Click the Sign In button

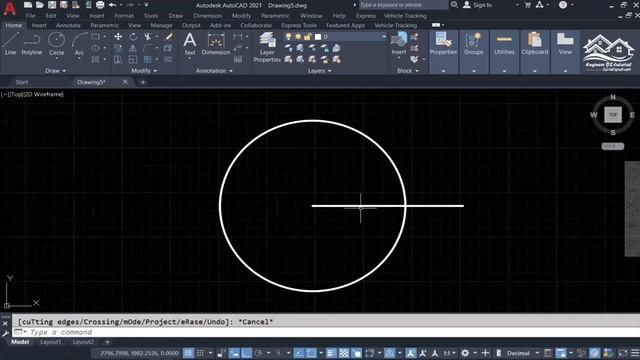[x=478, y=5]
